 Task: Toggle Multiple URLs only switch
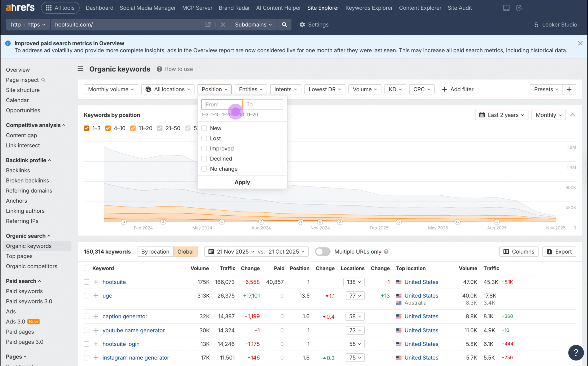pos(322,252)
